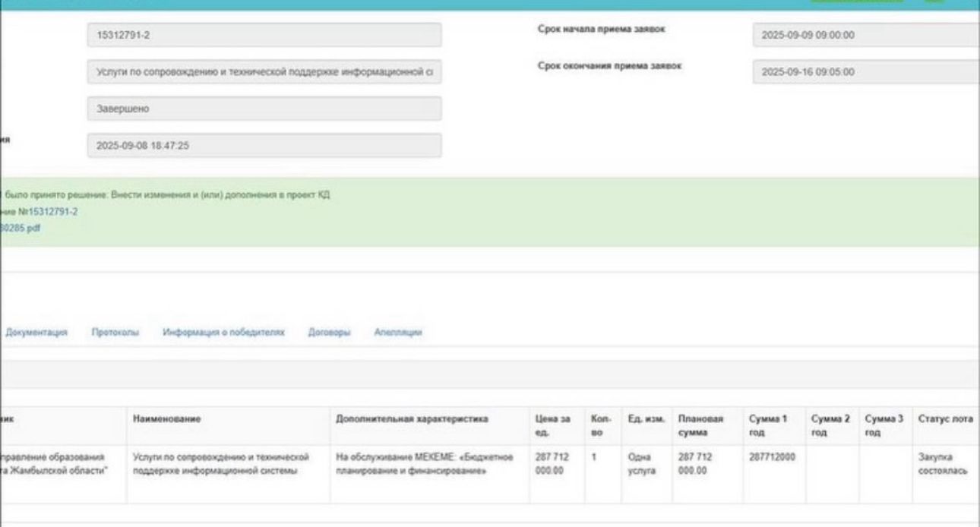
Task: Follow the №15312791-2 link in green notice
Action: (x=47, y=212)
